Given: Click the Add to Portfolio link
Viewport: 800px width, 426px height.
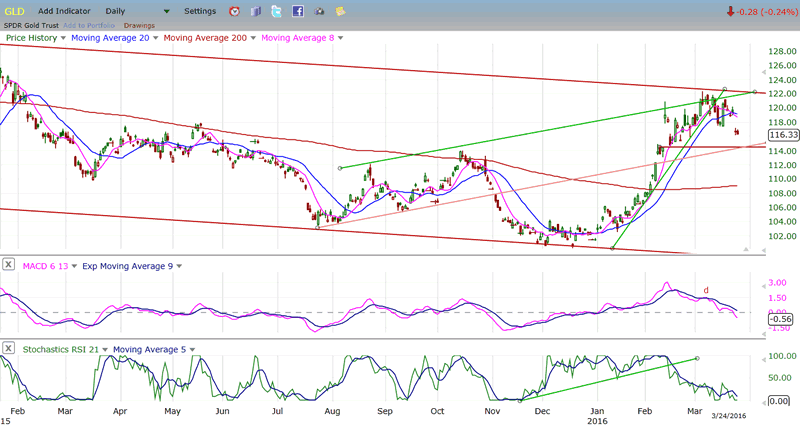Looking at the screenshot, I should [91, 24].
